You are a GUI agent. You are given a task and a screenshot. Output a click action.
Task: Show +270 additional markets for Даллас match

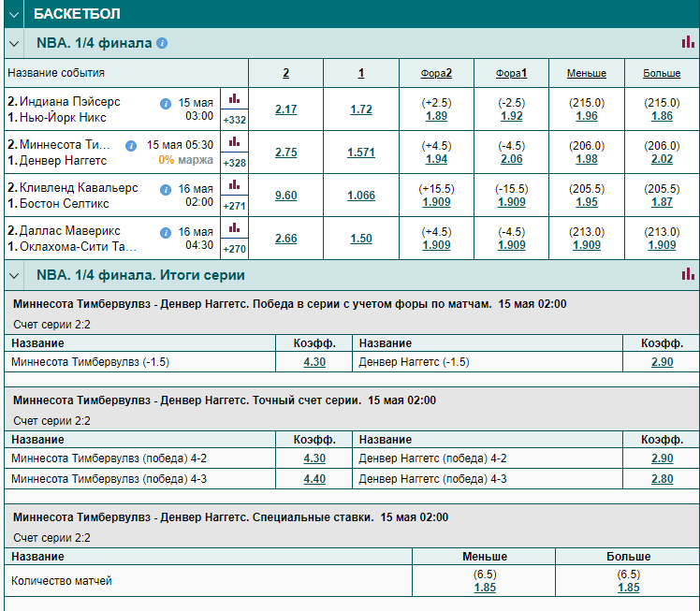pyautogui.click(x=234, y=249)
